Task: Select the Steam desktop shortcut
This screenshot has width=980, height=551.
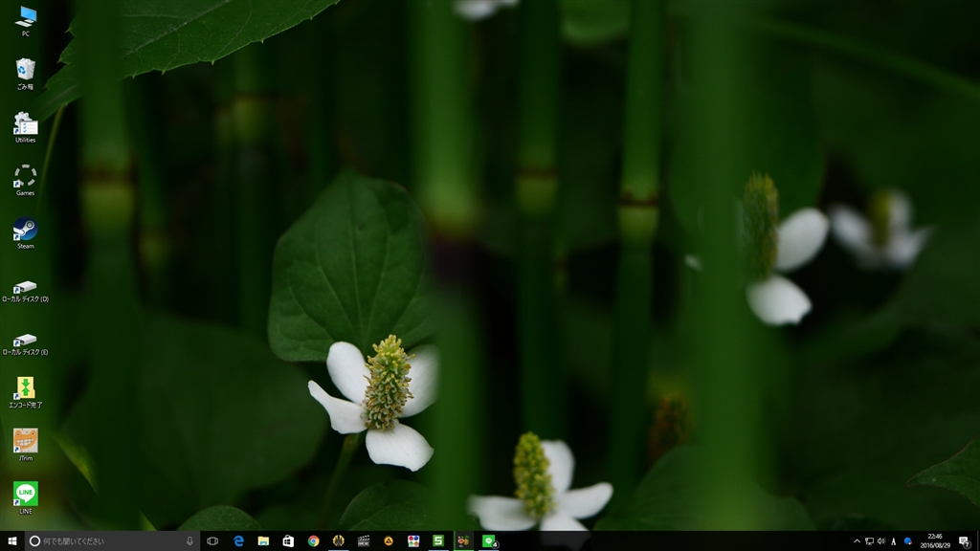Action: pos(25,233)
